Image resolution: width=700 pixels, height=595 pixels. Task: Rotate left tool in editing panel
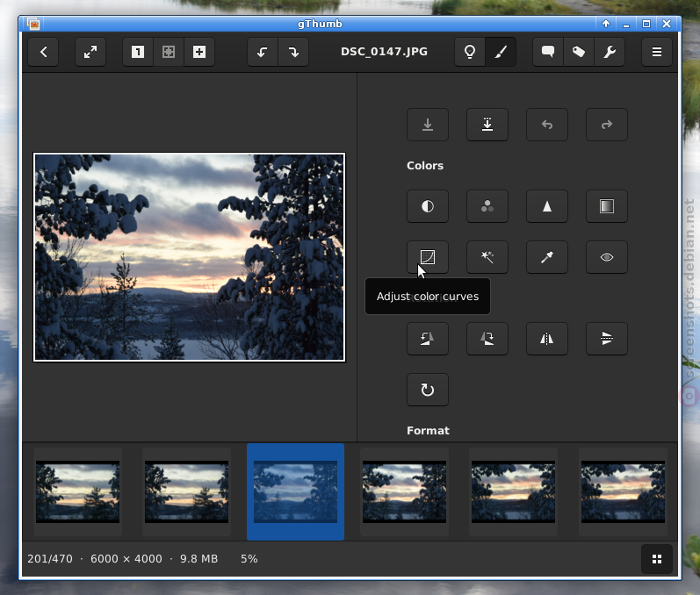pyautogui.click(x=428, y=339)
